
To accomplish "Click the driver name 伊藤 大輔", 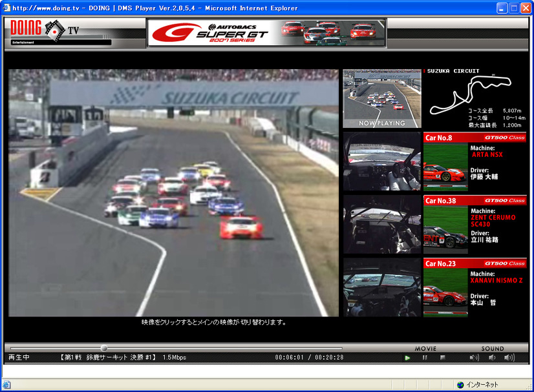I will coord(484,176).
